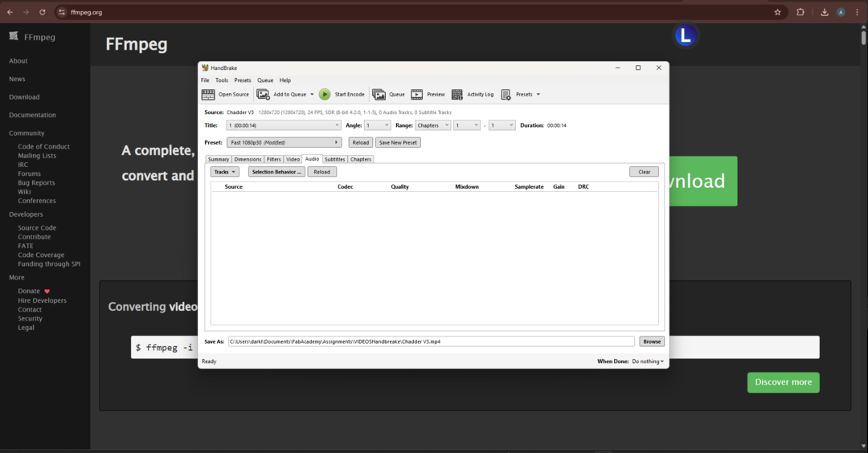Switch to the Dimensions tab
The height and width of the screenshot is (453, 868).
[248, 159]
